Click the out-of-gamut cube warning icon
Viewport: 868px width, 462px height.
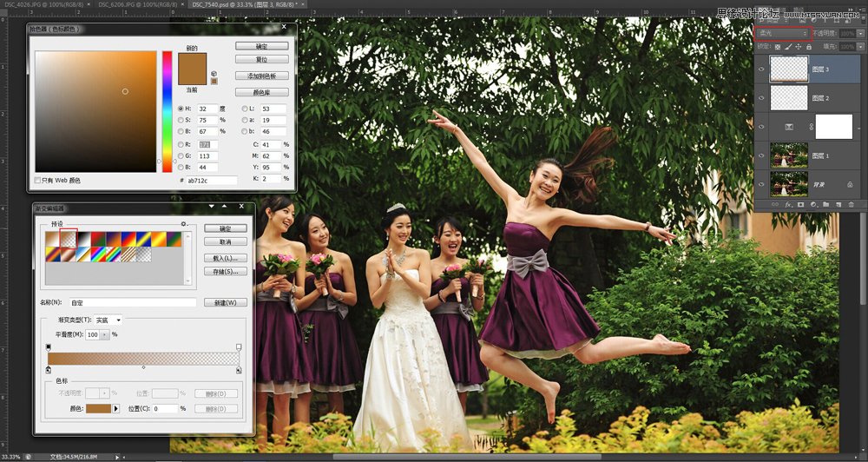pyautogui.click(x=214, y=74)
